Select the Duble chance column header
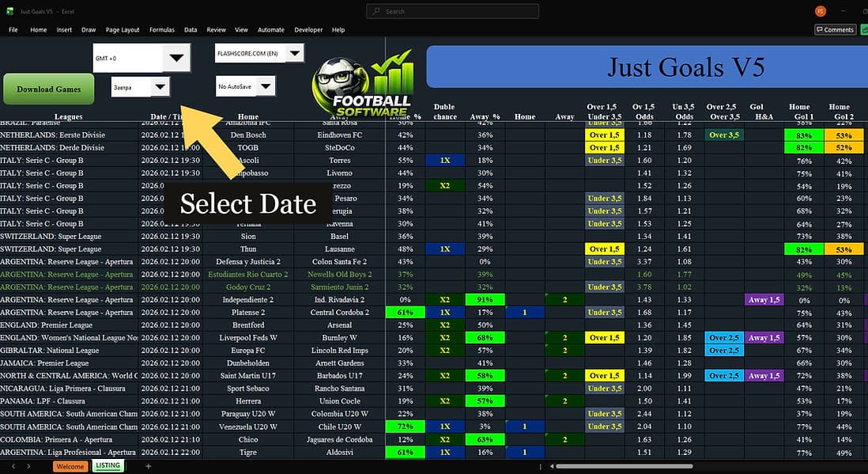Viewport: 868px width, 474px height. tap(444, 112)
